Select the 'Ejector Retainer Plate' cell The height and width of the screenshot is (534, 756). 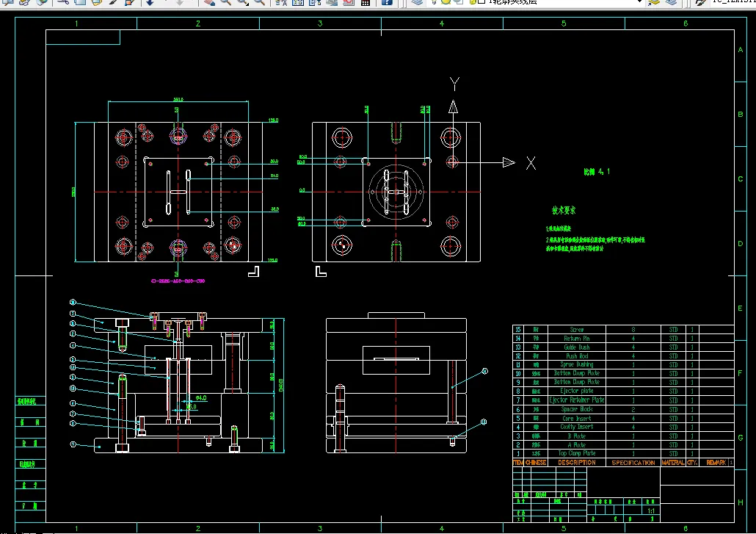coord(577,400)
